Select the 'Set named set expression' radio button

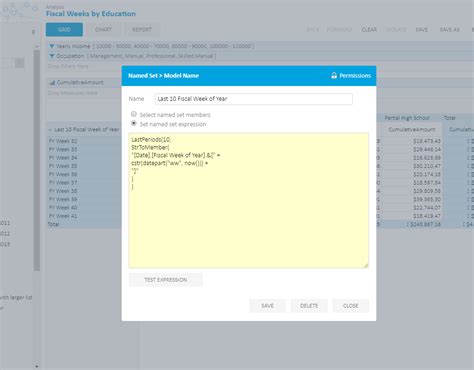coord(134,123)
